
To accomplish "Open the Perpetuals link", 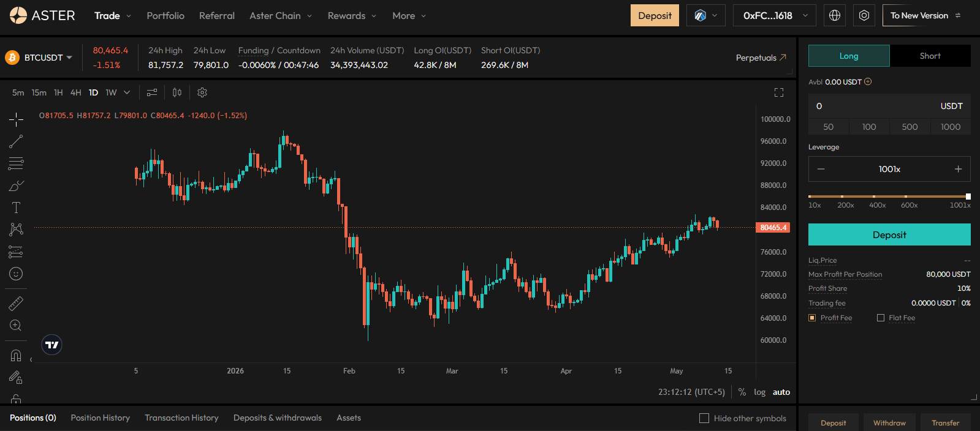I will tap(761, 58).
